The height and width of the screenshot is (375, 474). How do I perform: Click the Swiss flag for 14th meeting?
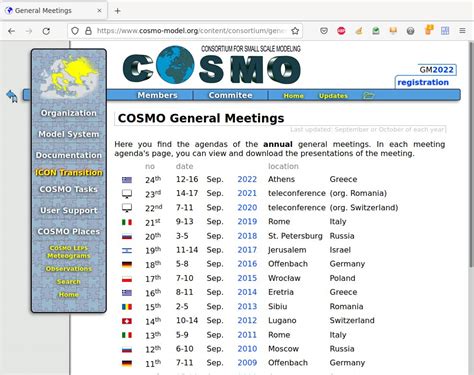click(x=127, y=321)
